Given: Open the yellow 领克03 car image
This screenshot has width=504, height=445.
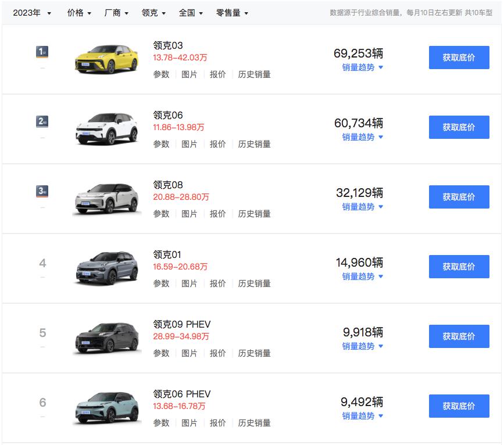Looking at the screenshot, I should [x=107, y=59].
